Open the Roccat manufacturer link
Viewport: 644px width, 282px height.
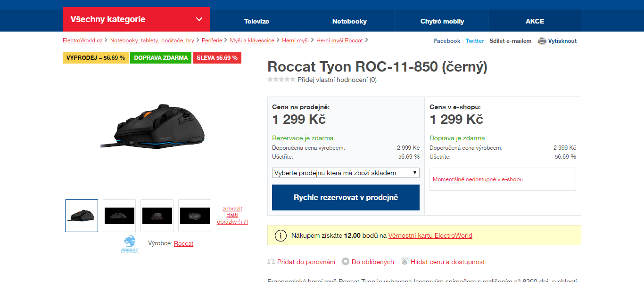[x=183, y=243]
